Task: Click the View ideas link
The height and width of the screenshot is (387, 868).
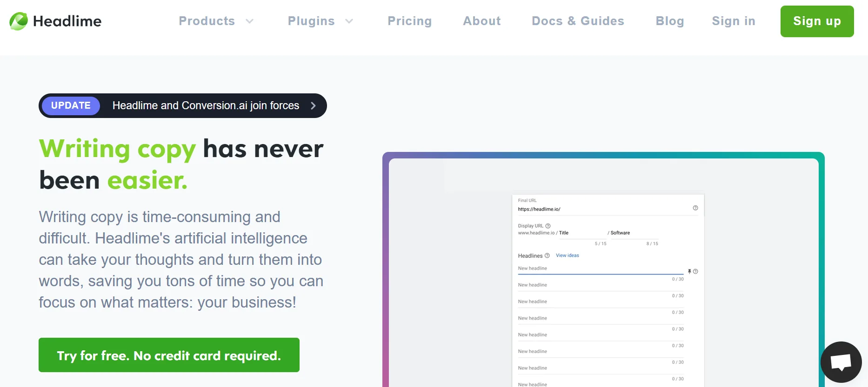Action: pyautogui.click(x=567, y=256)
